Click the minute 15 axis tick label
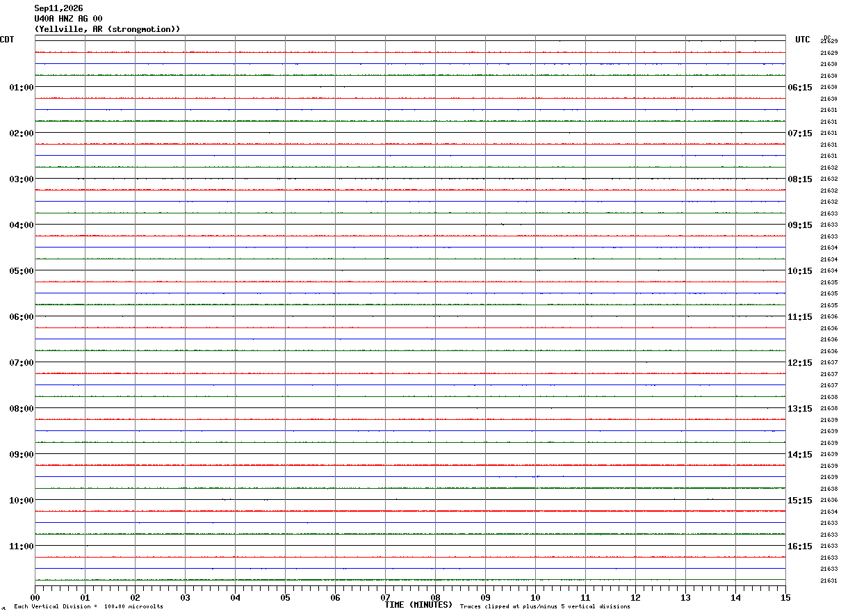Viewport: 841px width, 616px height. (x=785, y=597)
